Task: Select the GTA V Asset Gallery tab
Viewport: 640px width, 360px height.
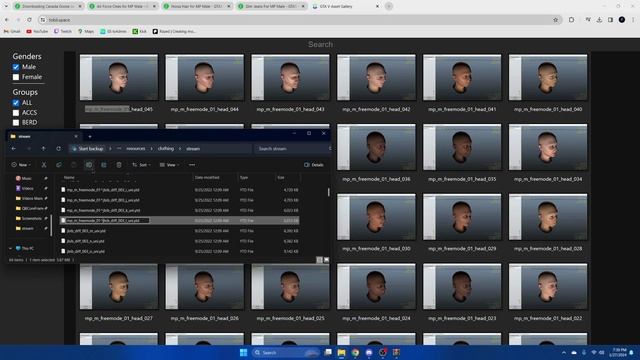Action: click(345, 6)
